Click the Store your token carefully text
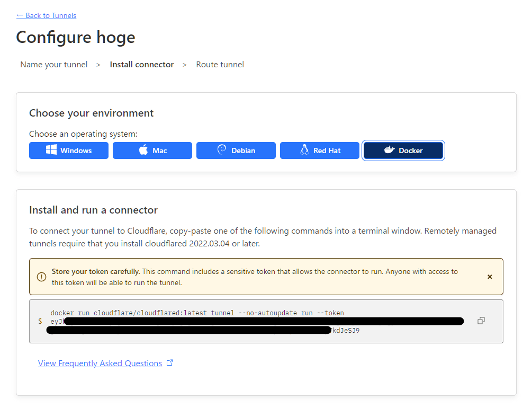This screenshot has height=408, width=532. [x=96, y=271]
